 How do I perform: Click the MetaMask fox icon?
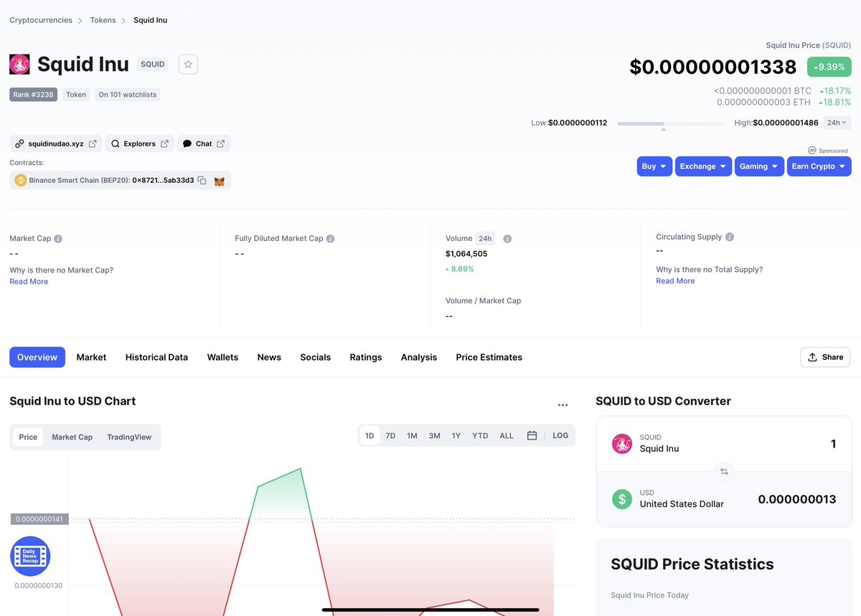(x=220, y=181)
